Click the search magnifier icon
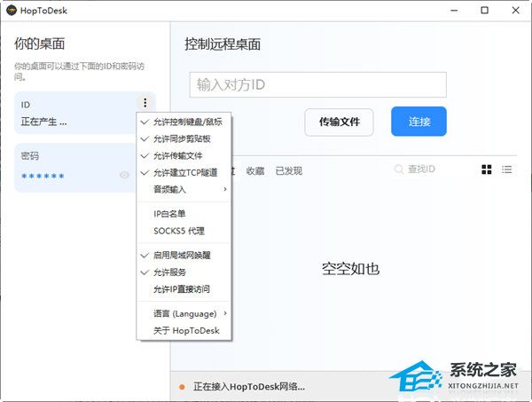Screen dimensions: 532x402 pyautogui.click(x=399, y=169)
